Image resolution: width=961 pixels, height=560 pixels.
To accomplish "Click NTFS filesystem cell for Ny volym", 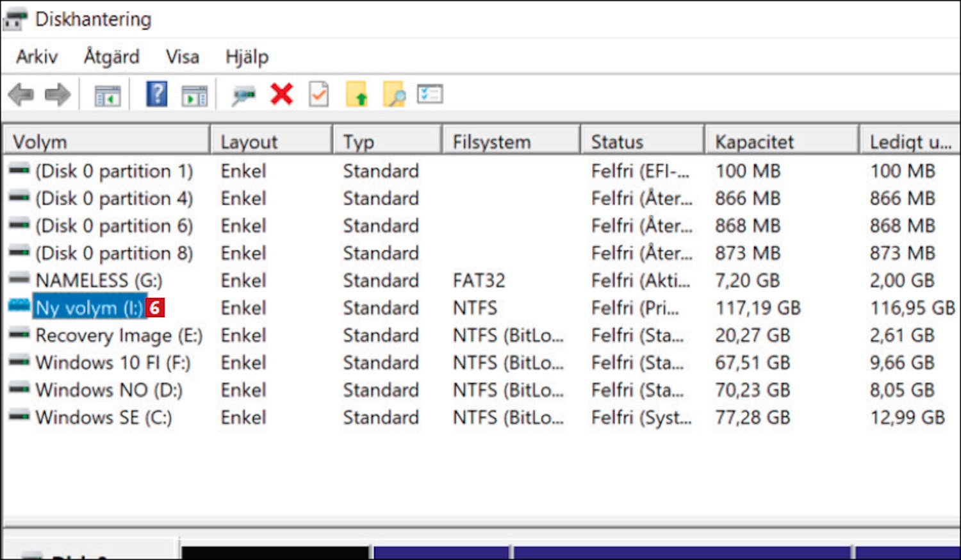I will click(x=475, y=308).
